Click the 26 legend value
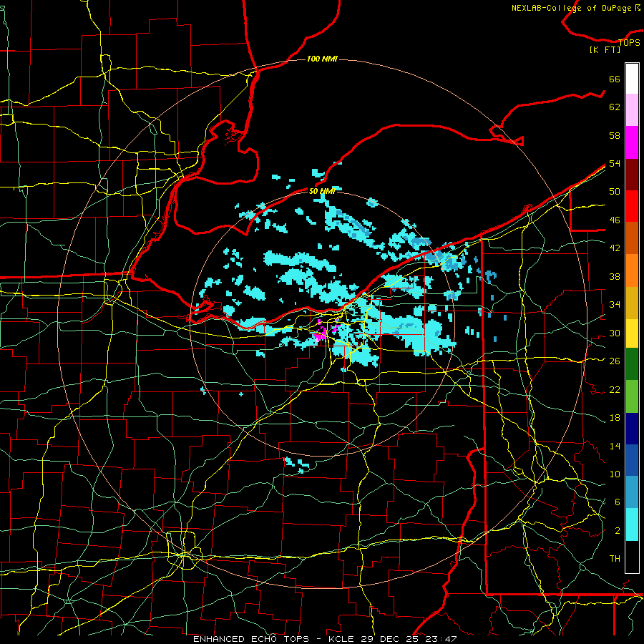This screenshot has width=644, height=644. tap(615, 361)
